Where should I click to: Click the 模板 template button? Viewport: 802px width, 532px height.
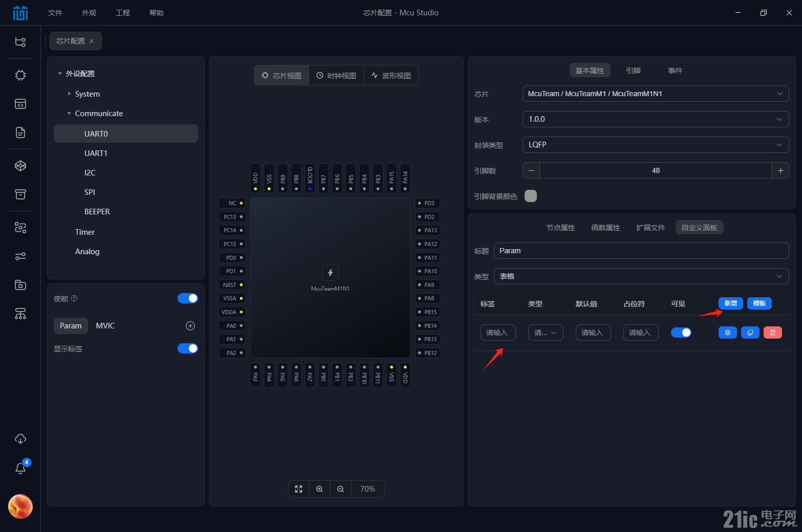coord(760,303)
